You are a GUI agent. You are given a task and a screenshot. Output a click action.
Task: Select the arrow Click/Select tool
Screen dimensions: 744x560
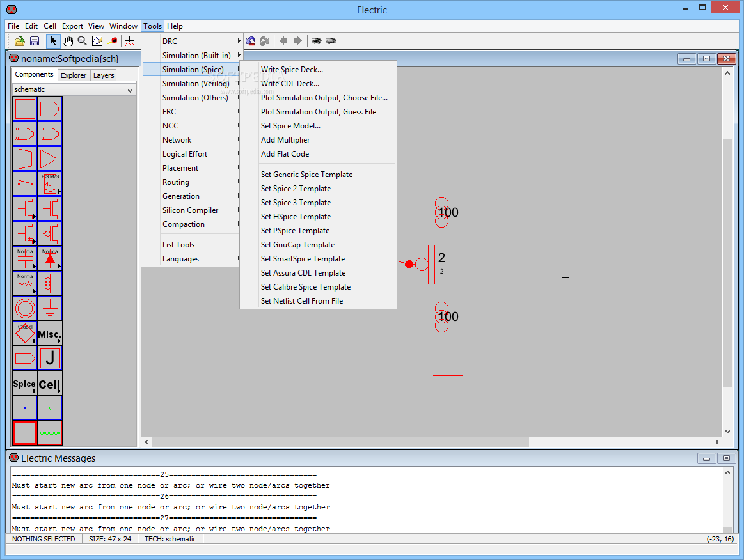point(53,42)
